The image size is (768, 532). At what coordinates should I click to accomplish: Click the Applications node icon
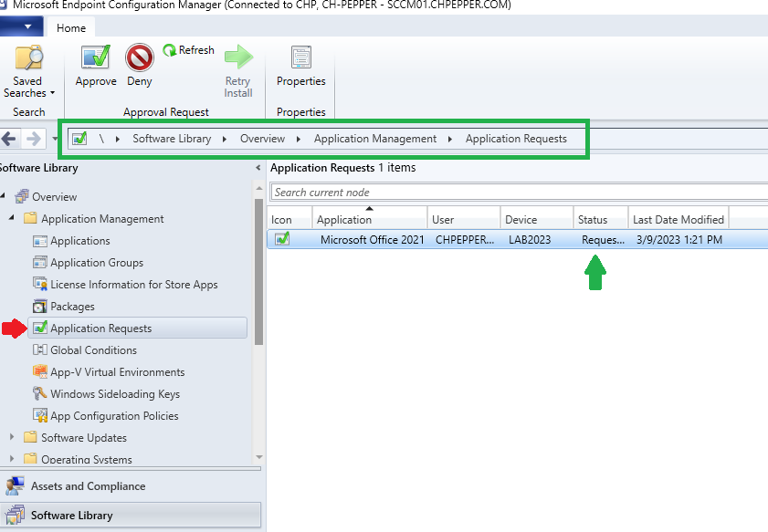click(x=39, y=241)
